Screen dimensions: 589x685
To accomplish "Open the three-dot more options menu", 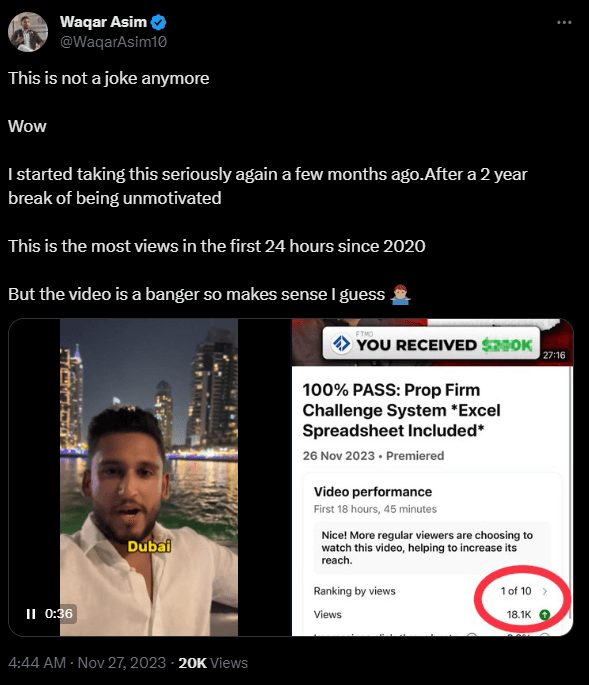I will pos(564,22).
